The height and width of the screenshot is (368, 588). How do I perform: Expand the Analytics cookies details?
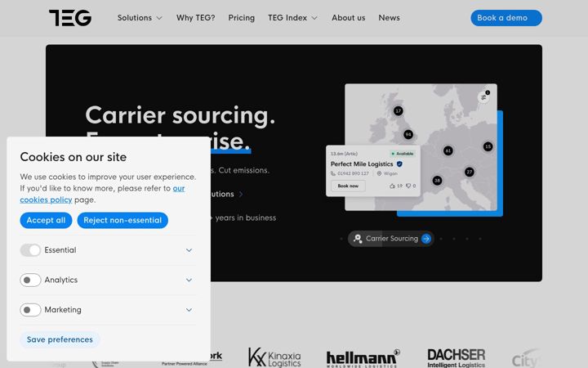pos(189,280)
